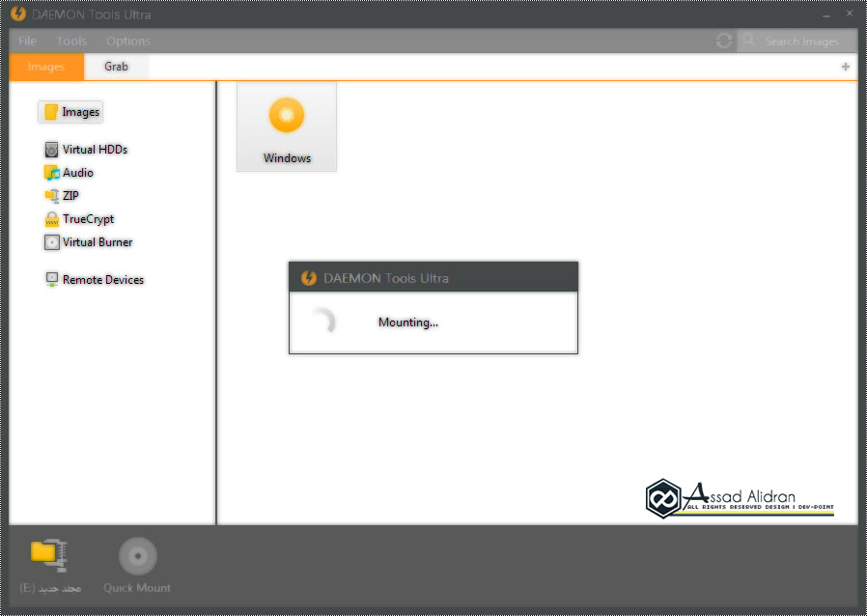This screenshot has width=867, height=616.
Task: Click the Windows image label text
Action: tap(287, 158)
